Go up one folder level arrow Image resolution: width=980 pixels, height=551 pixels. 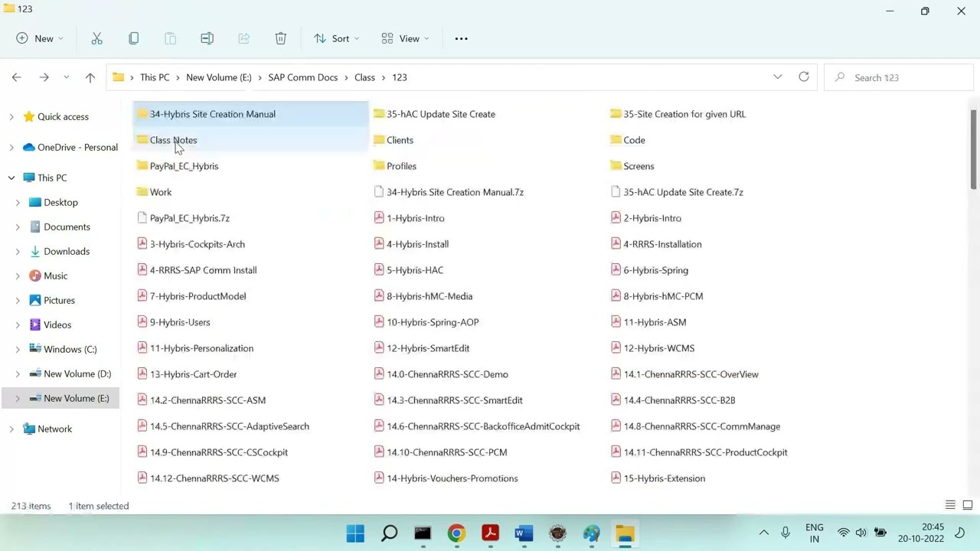pos(90,77)
